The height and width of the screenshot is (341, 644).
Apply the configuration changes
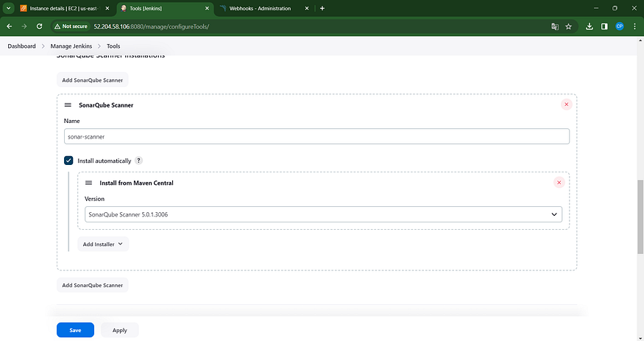[119, 330]
